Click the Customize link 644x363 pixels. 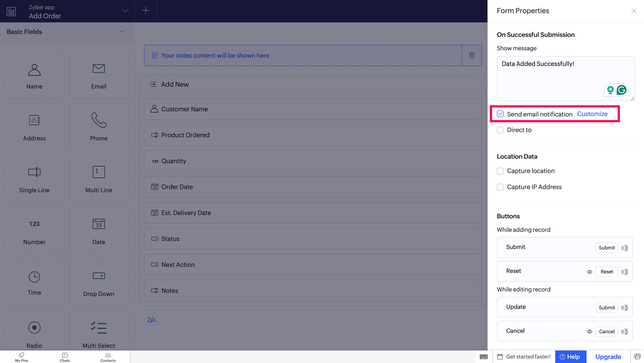(x=592, y=114)
